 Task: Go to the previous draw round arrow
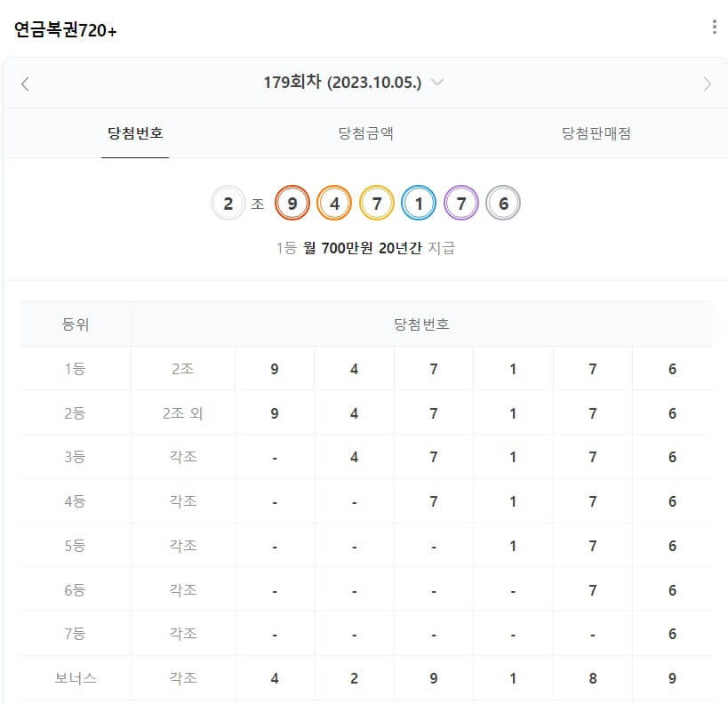coord(25,84)
